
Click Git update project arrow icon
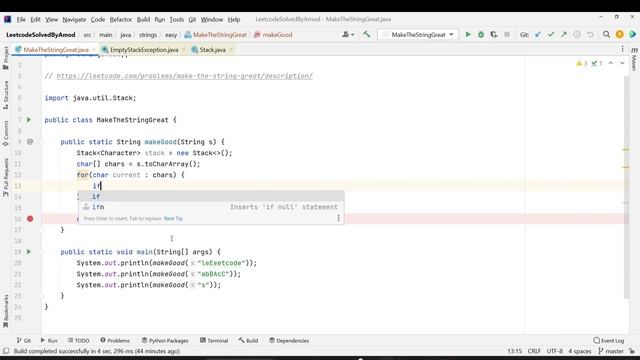tap(538, 35)
